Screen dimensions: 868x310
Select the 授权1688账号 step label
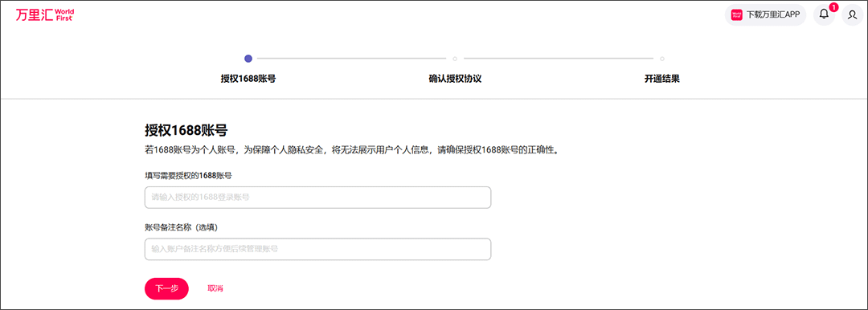248,79
